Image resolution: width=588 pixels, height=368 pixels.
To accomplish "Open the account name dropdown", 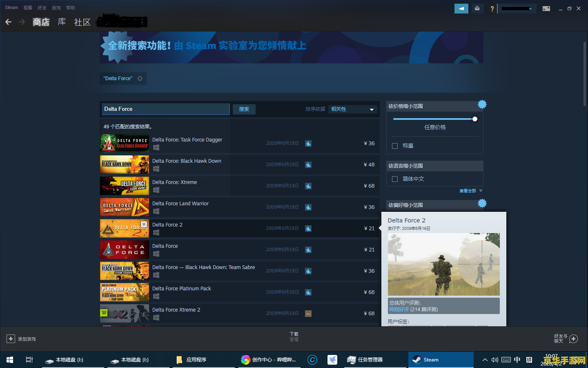I will 517,9.
